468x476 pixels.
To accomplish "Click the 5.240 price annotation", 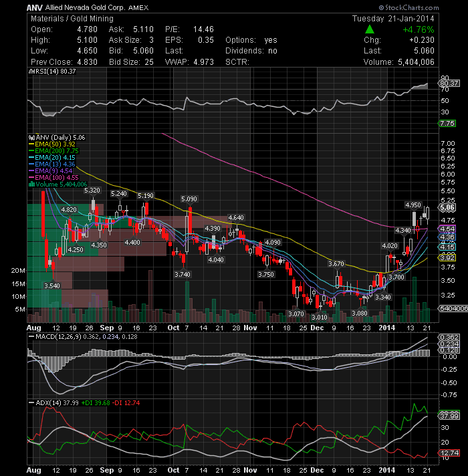I will coord(118,194).
